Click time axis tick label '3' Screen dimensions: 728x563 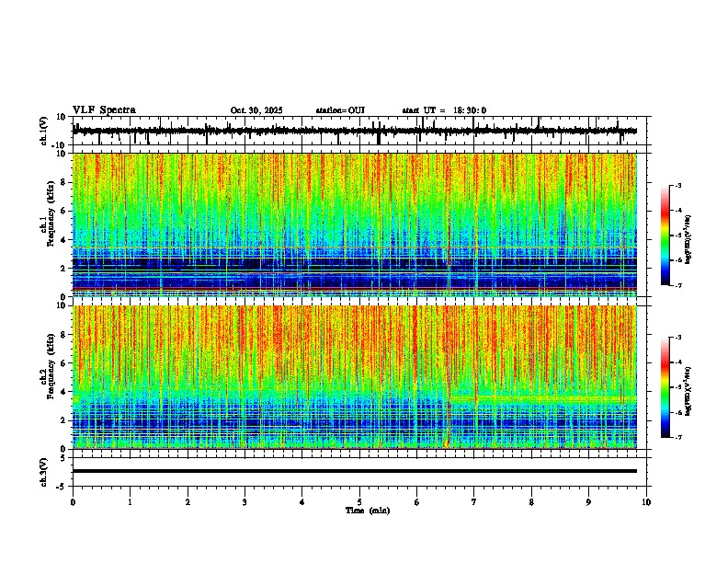point(245,502)
